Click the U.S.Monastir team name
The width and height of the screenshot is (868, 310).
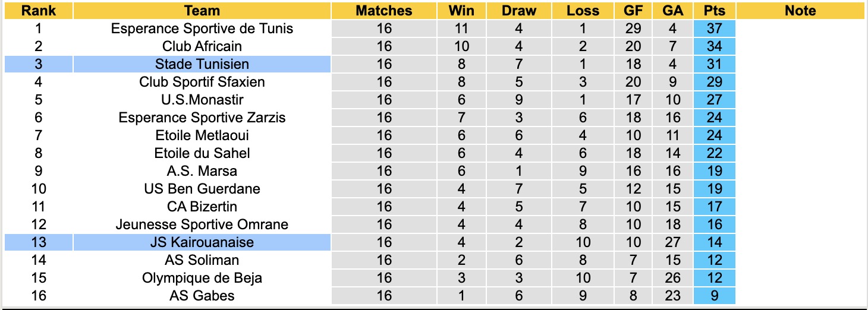point(202,100)
